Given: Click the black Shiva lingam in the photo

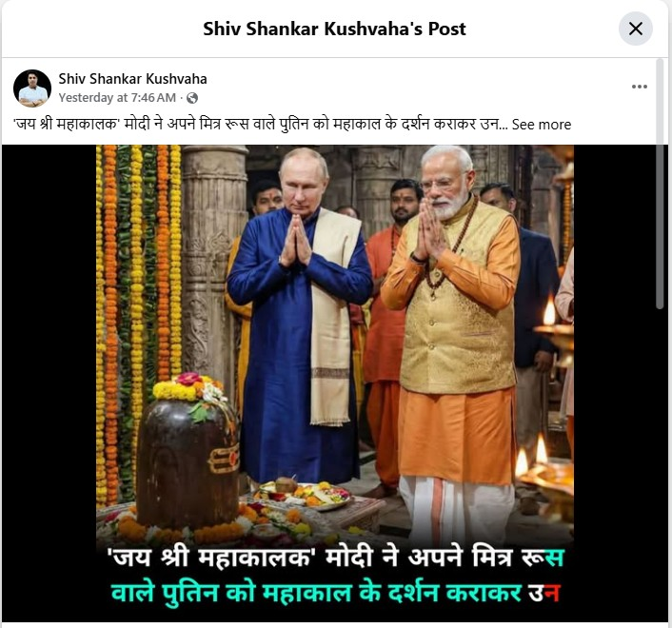Looking at the screenshot, I should pos(188,461).
